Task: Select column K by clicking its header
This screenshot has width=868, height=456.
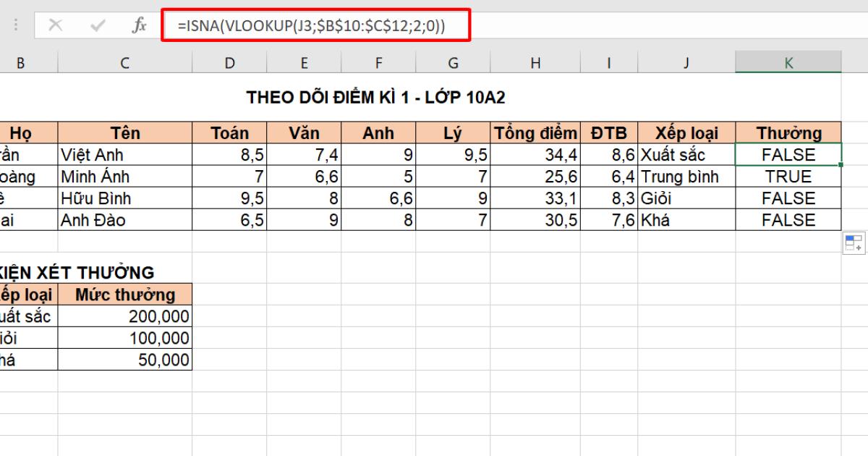Action: [788, 62]
